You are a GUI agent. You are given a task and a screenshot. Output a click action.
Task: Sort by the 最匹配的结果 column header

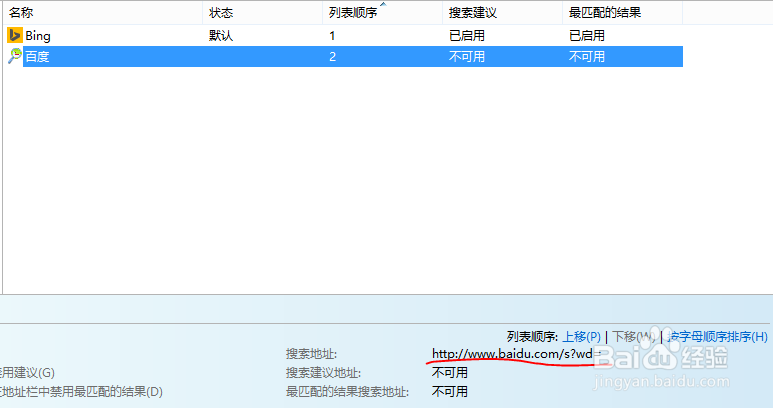click(605, 12)
